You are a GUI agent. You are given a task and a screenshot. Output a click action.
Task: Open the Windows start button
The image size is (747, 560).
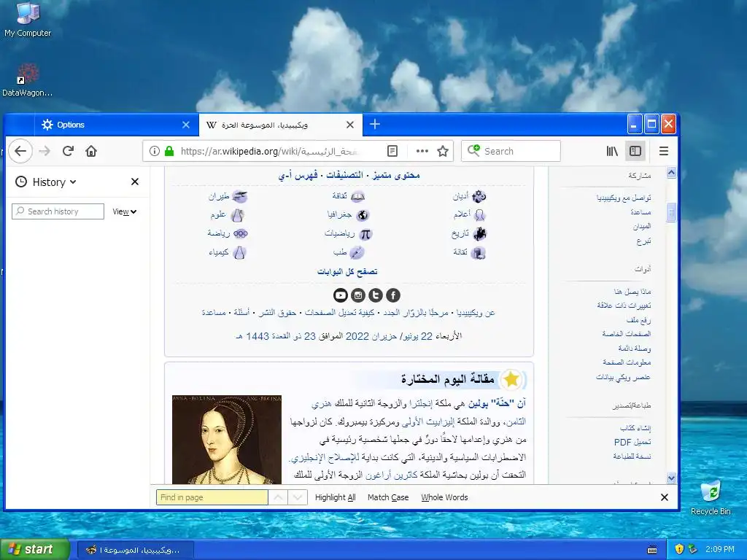(35, 549)
